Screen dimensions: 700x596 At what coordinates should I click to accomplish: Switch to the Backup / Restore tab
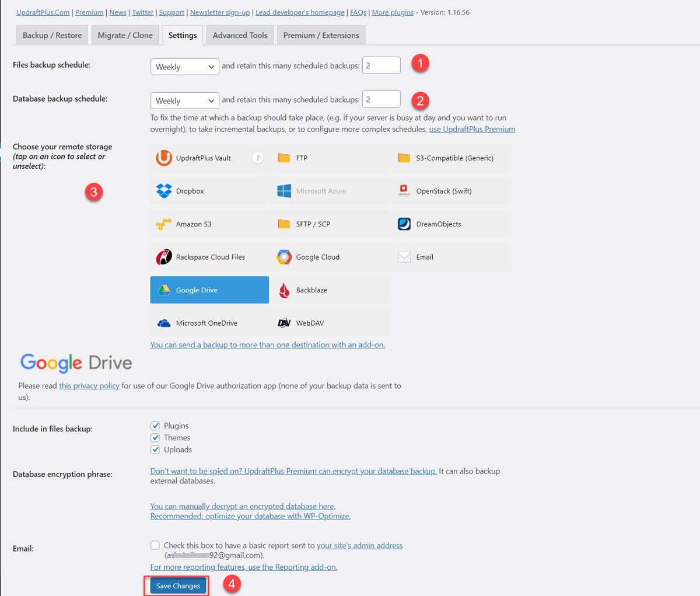pos(52,35)
